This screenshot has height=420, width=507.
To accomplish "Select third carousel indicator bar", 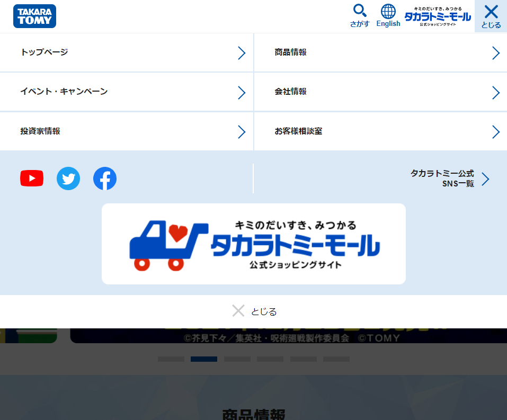I will [x=237, y=359].
